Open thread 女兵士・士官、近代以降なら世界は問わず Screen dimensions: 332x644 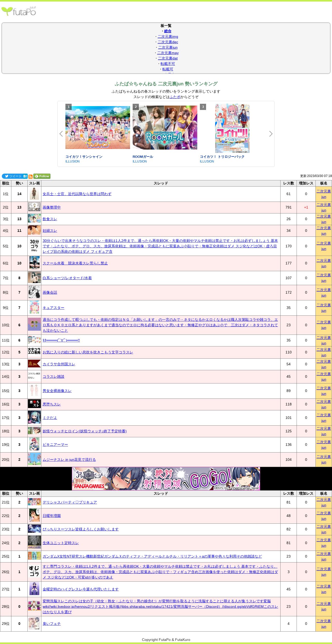[77, 194]
